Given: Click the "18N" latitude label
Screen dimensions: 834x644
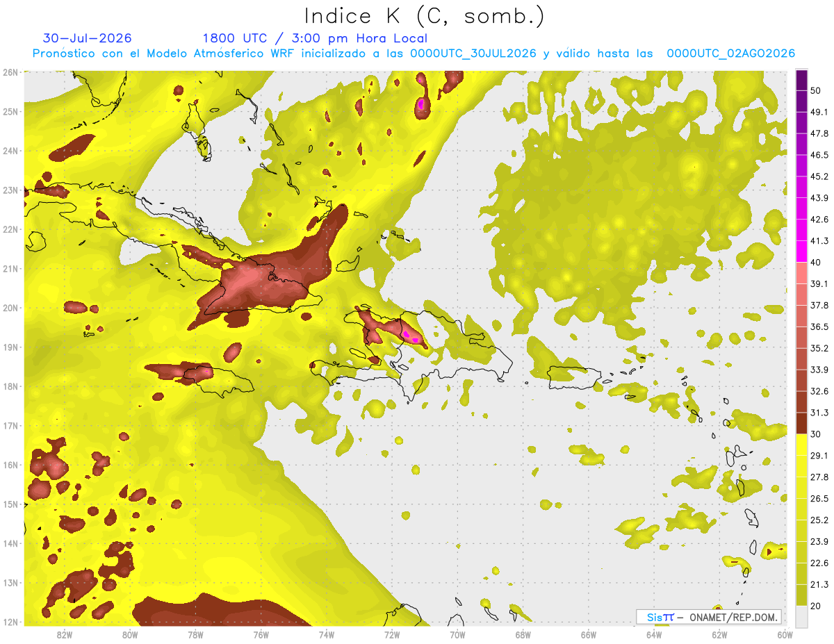Looking at the screenshot, I should click(x=10, y=386).
